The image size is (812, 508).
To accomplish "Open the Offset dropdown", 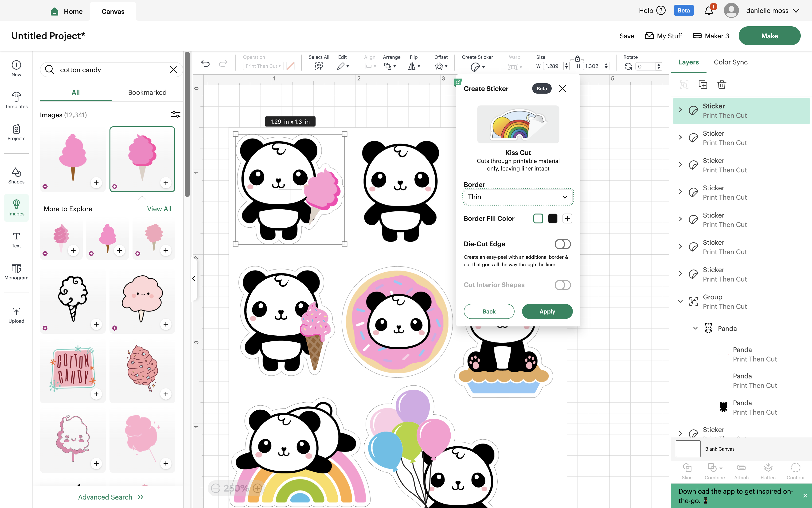I will [441, 66].
